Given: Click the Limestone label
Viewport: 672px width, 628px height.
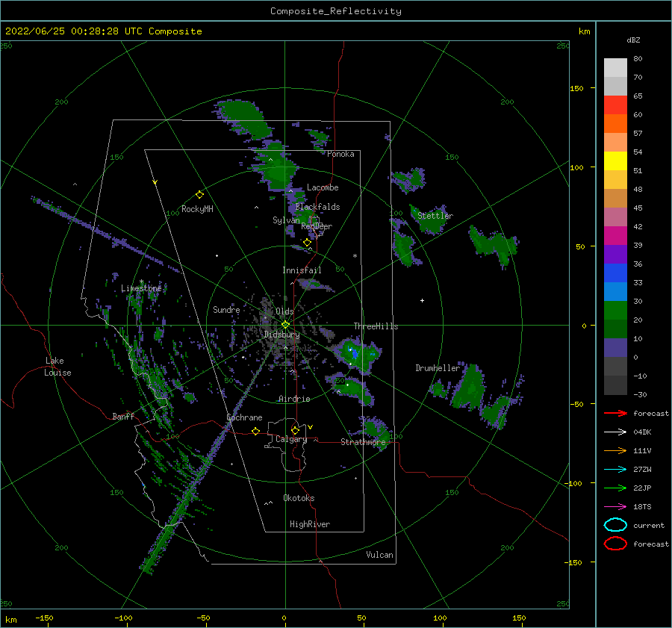Looking at the screenshot, I should pyautogui.click(x=141, y=288).
